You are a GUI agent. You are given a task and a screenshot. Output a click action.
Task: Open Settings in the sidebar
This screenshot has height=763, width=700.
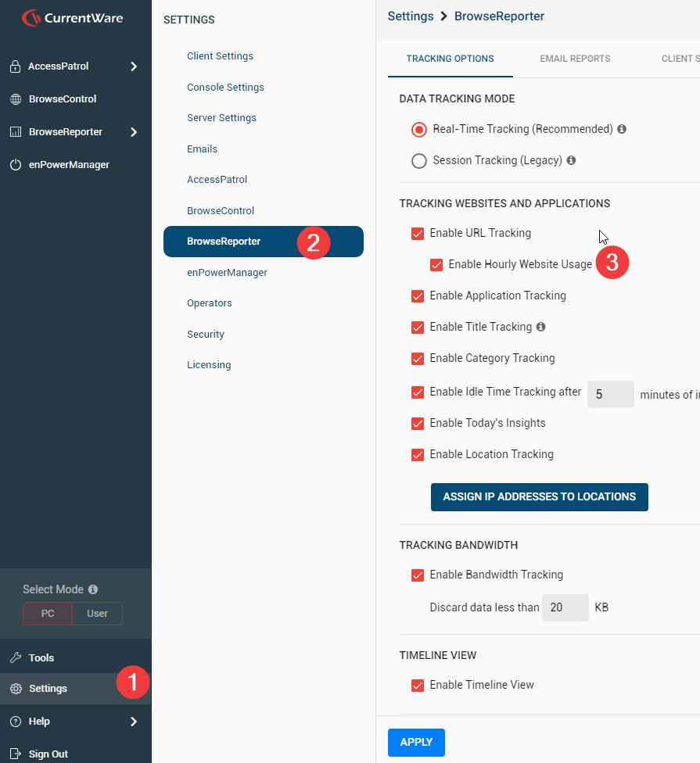75,689
